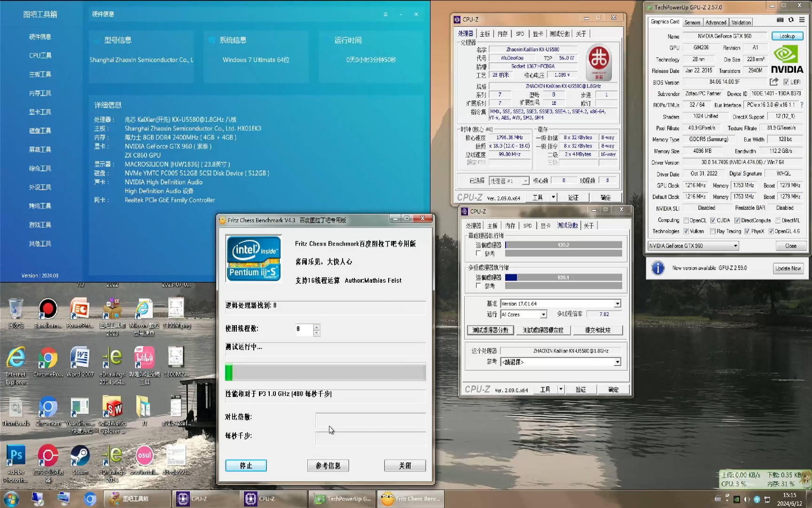Open the memory tab in upper CPU-Z
The width and height of the screenshot is (812, 508).
[x=502, y=34]
